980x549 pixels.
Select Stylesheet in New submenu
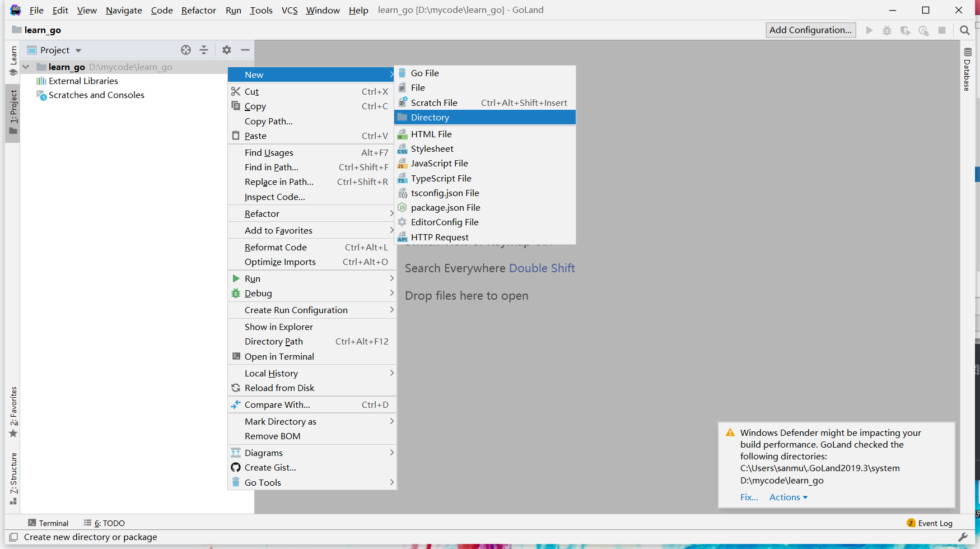click(485, 148)
